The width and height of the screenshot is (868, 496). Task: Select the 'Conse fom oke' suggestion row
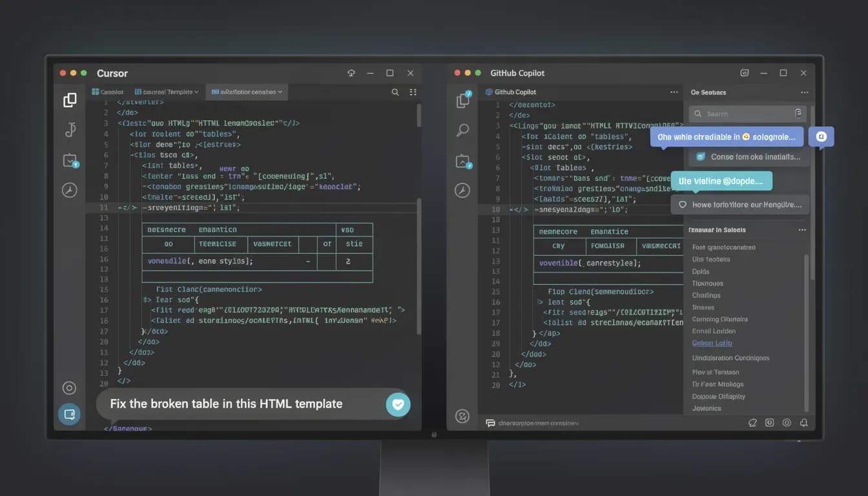point(749,157)
